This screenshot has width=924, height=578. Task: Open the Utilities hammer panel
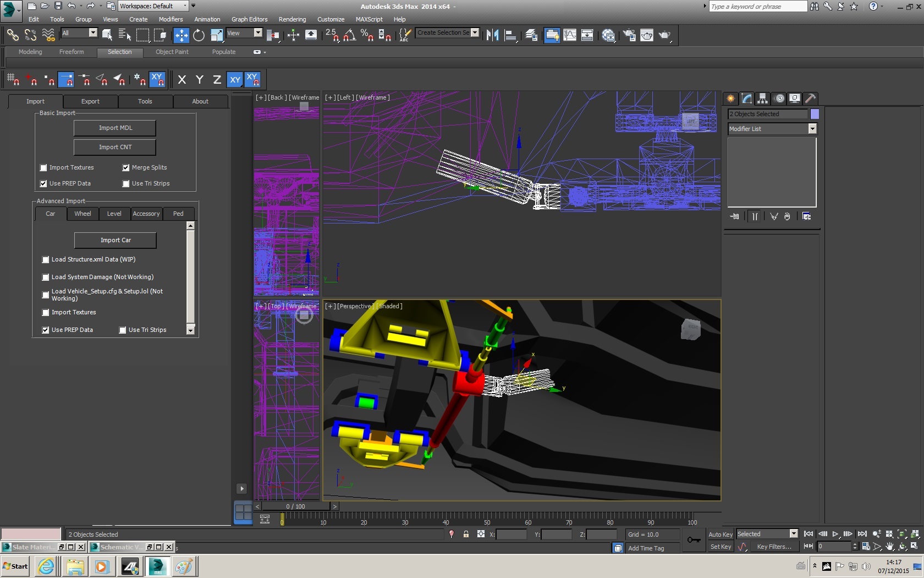coord(810,99)
